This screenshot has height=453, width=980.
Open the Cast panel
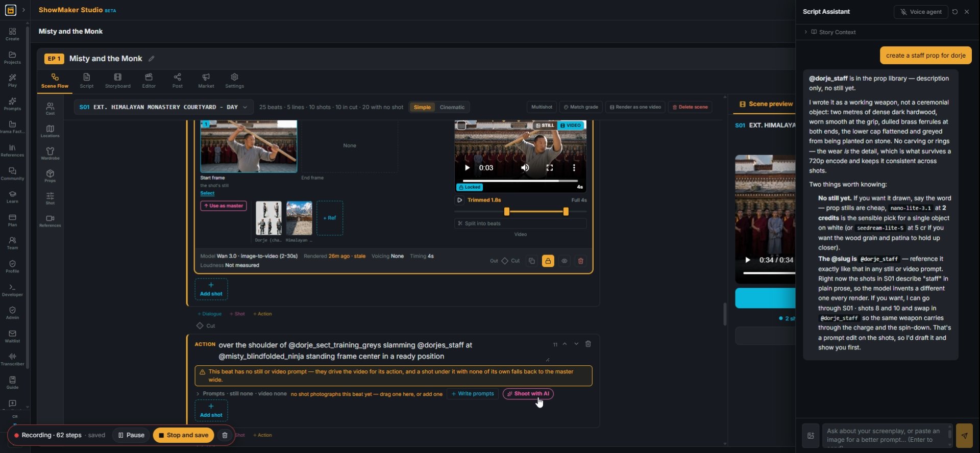point(50,108)
